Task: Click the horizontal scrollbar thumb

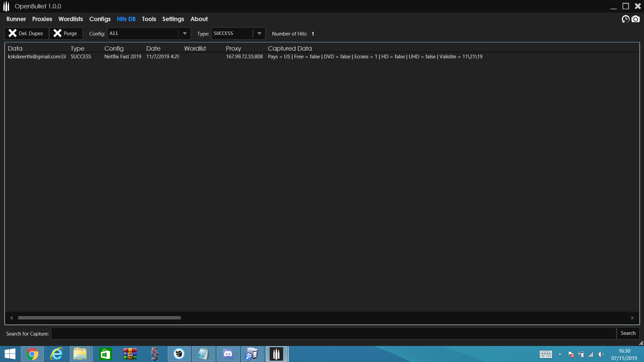Action: click(99, 318)
